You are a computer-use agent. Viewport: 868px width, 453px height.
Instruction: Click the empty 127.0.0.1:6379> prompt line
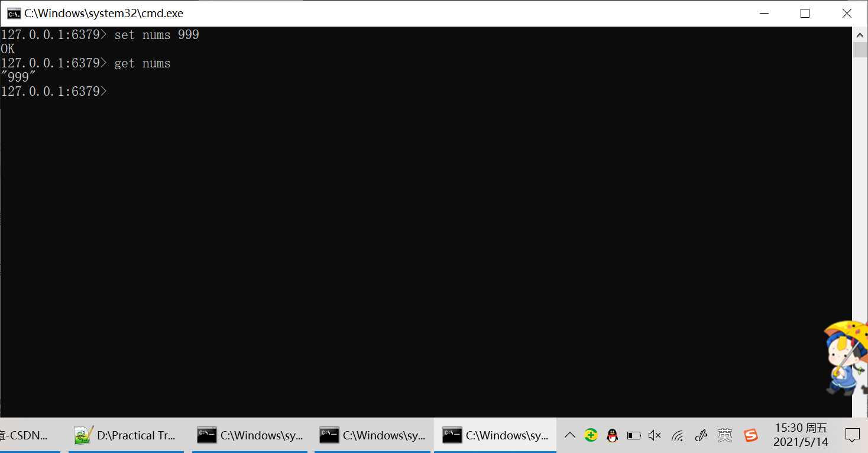54,92
